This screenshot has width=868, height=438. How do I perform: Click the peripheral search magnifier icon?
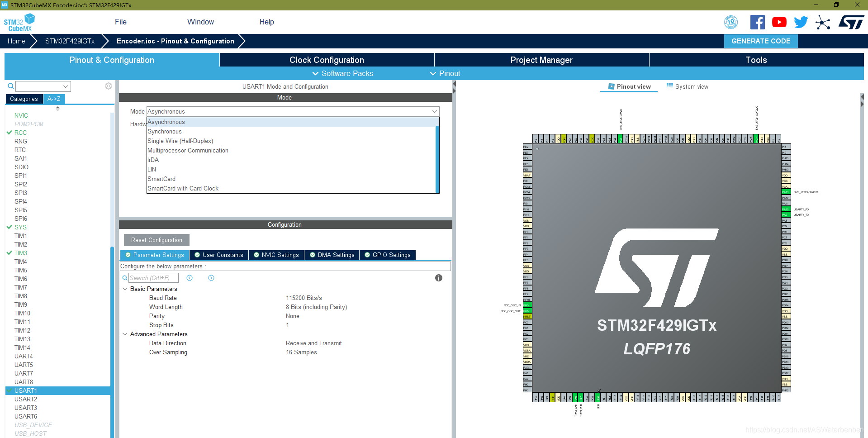coord(11,86)
